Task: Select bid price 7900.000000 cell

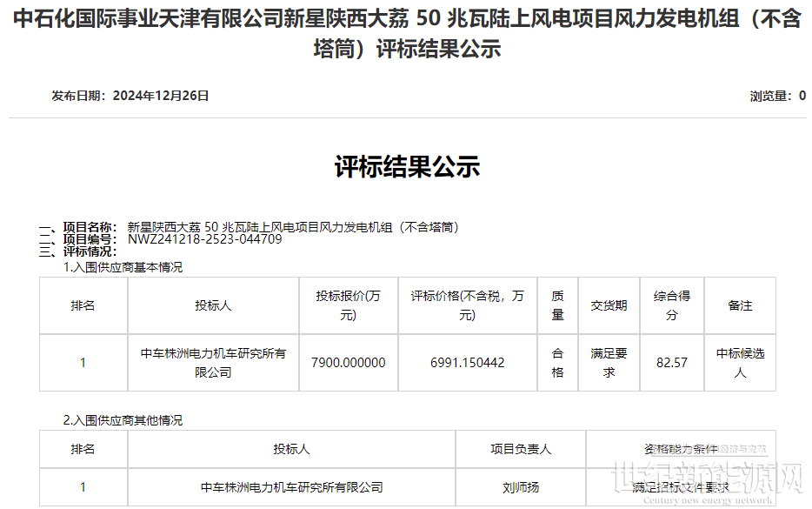Action: pos(349,363)
